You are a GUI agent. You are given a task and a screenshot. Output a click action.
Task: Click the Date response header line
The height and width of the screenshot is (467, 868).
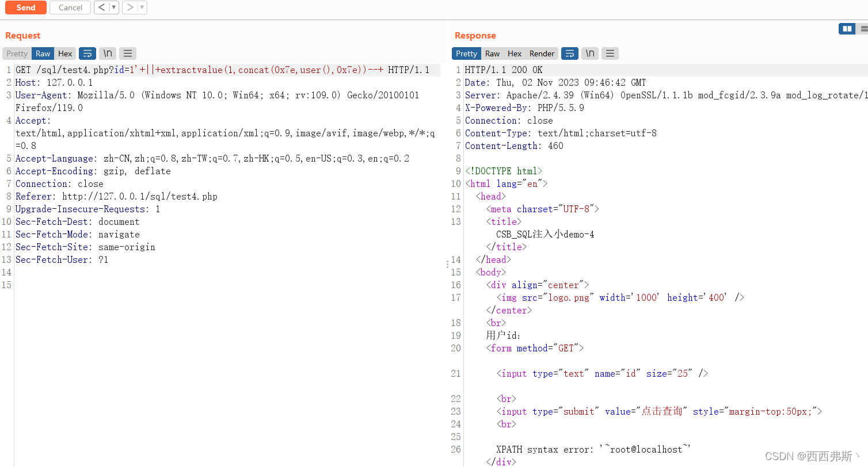[x=555, y=83]
